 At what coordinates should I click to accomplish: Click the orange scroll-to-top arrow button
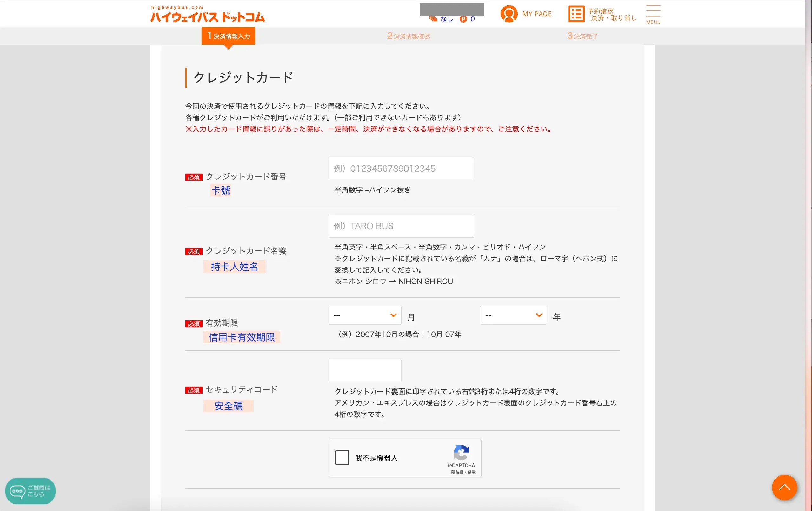[x=784, y=488]
